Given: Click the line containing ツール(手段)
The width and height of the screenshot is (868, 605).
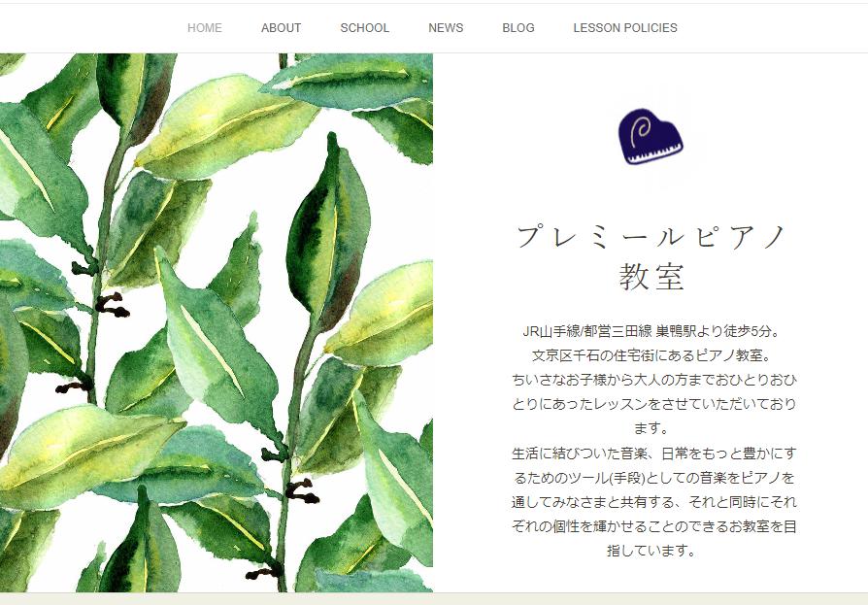Looking at the screenshot, I should tap(653, 478).
